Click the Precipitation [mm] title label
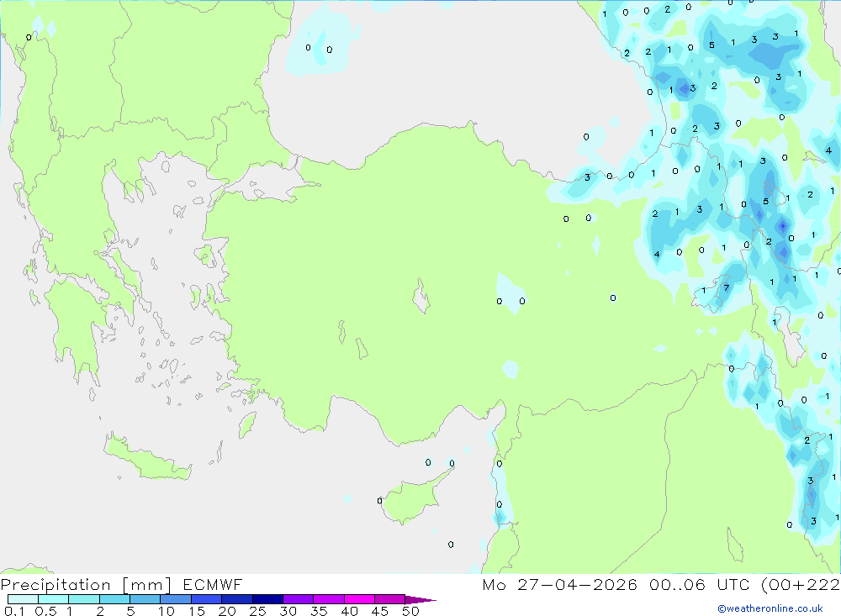This screenshot has height=616, width=841. 86,585
